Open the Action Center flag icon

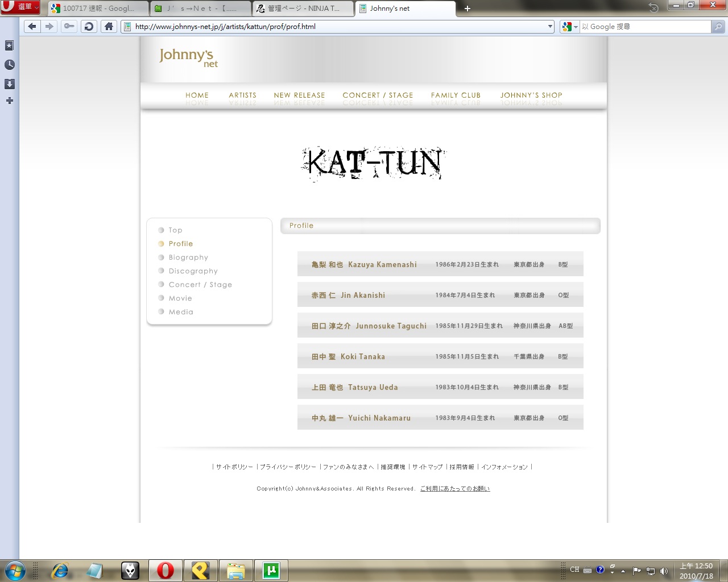coord(636,571)
